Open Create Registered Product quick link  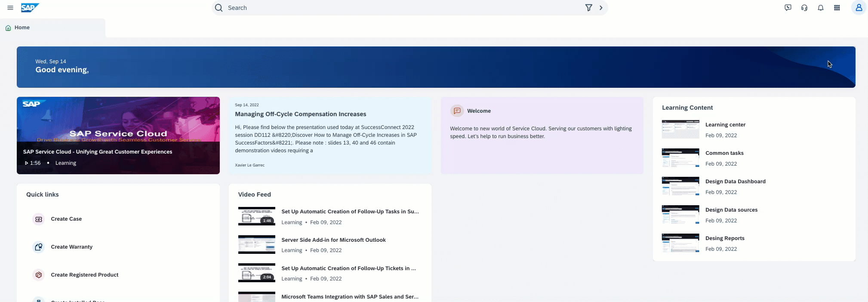coord(84,275)
